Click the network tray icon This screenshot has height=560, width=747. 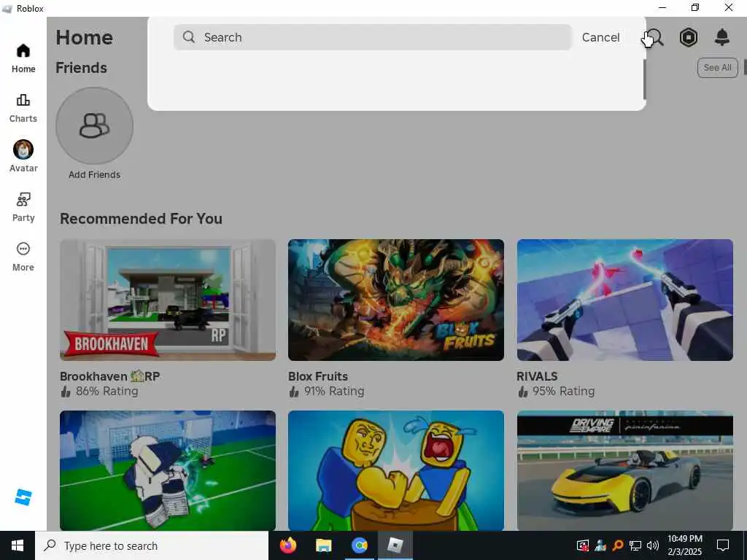(x=635, y=545)
